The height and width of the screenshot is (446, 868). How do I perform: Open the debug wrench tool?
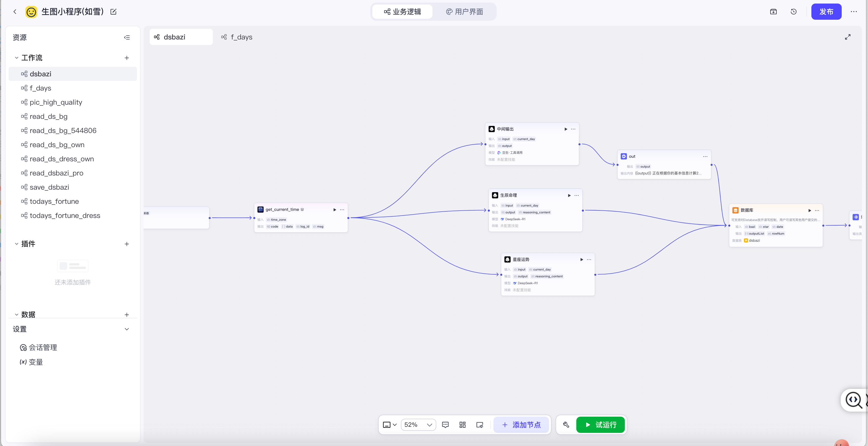click(566, 425)
